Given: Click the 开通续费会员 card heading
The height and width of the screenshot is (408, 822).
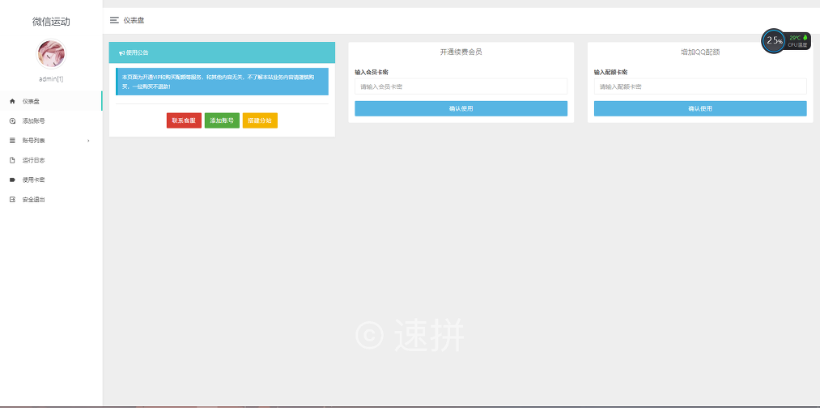Looking at the screenshot, I should 461,52.
